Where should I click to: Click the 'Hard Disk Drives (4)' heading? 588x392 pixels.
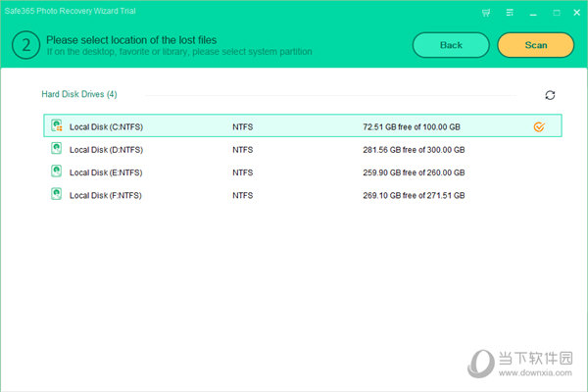click(79, 94)
